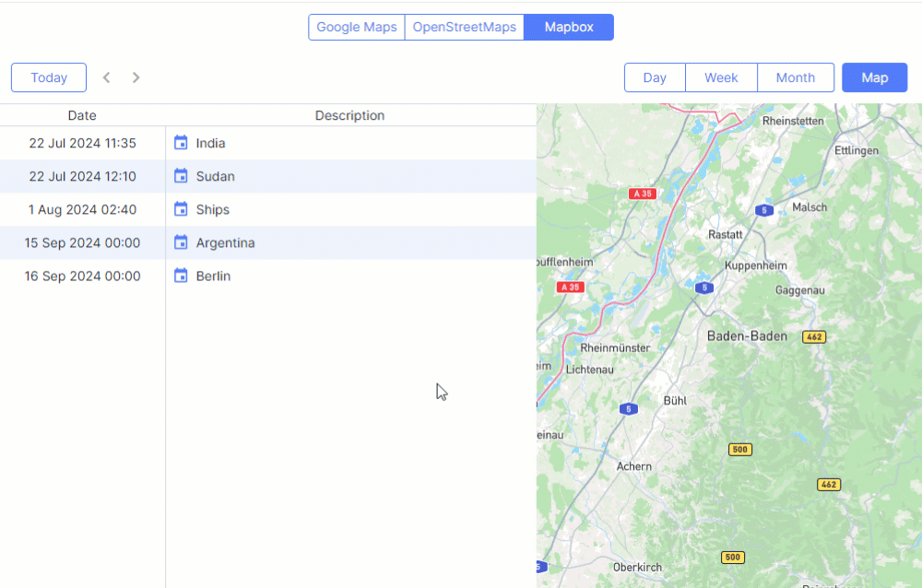
Task: Click Rheinmünster label on the map
Action: 615,347
